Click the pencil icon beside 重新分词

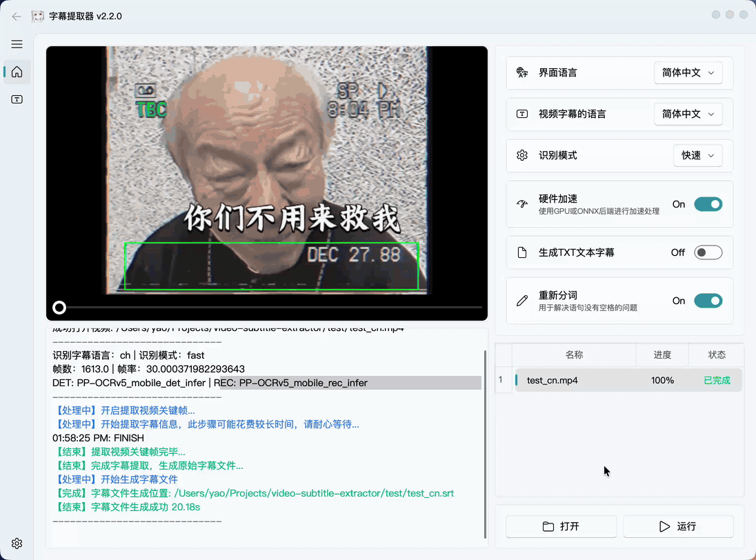[x=522, y=301]
